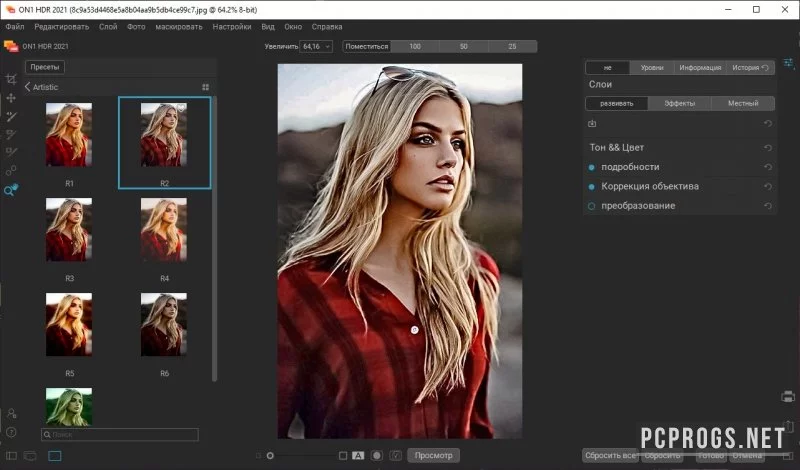Toggle the circle soft-proof icon in bottom bar
Viewport: 800px width, 470px height.
tap(377, 456)
